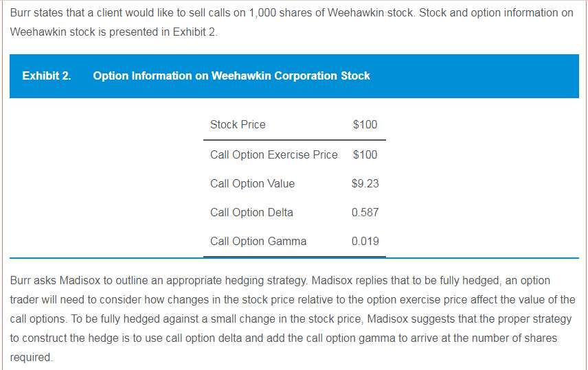Click the Call Option Gamma label
Viewport: 588px width, 370px height.
pos(258,242)
